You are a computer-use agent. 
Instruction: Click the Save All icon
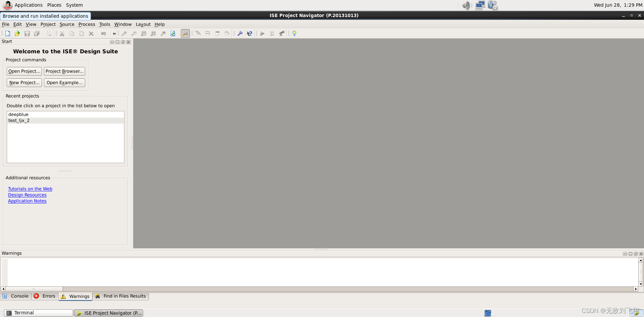tap(37, 34)
